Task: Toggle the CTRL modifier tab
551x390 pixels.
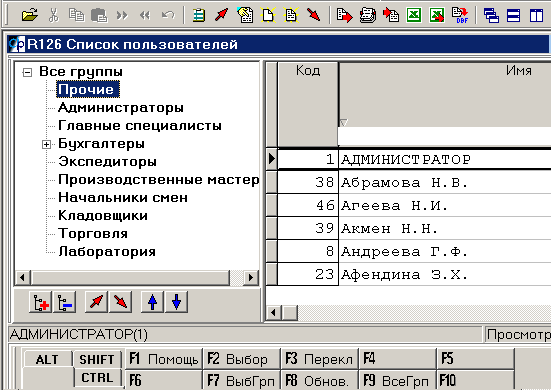Action: point(97,378)
